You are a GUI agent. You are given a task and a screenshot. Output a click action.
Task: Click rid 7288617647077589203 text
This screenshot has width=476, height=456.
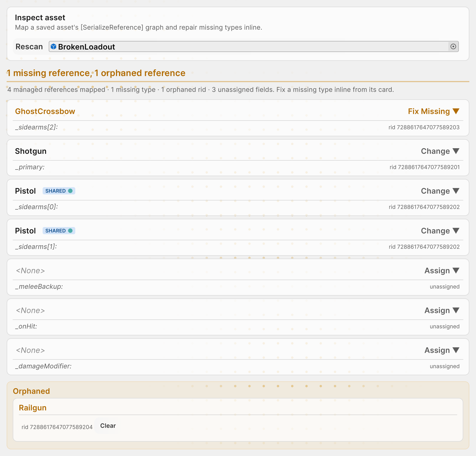[424, 127]
